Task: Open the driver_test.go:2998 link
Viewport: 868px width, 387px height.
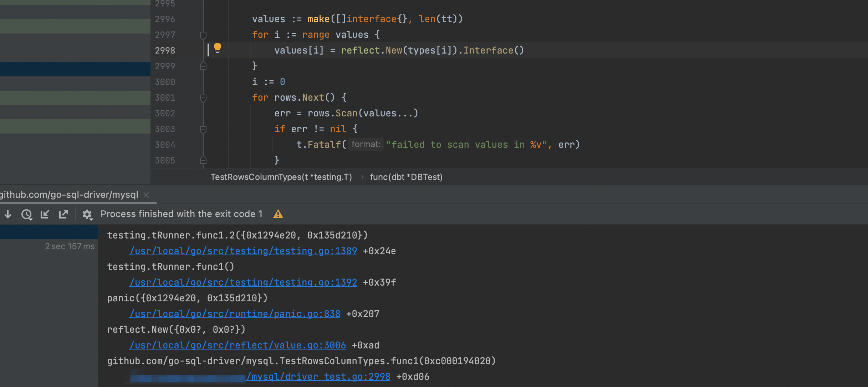Action: (x=318, y=377)
